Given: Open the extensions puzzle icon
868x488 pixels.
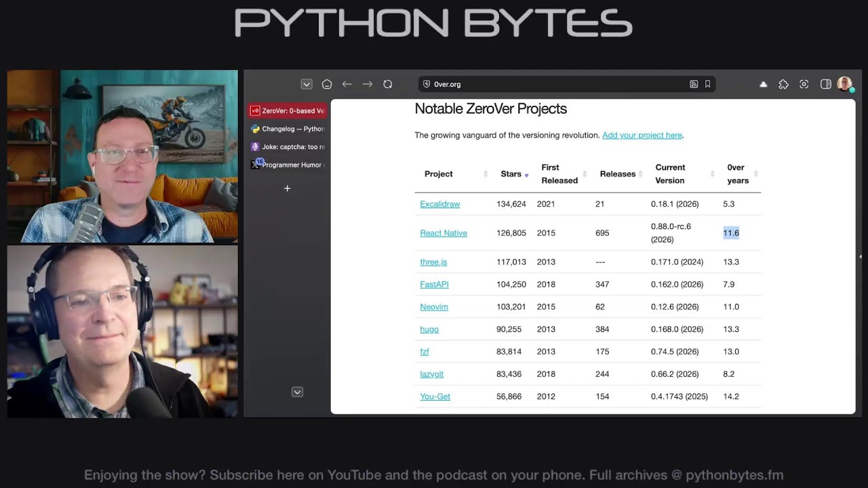Looking at the screenshot, I should click(x=784, y=84).
